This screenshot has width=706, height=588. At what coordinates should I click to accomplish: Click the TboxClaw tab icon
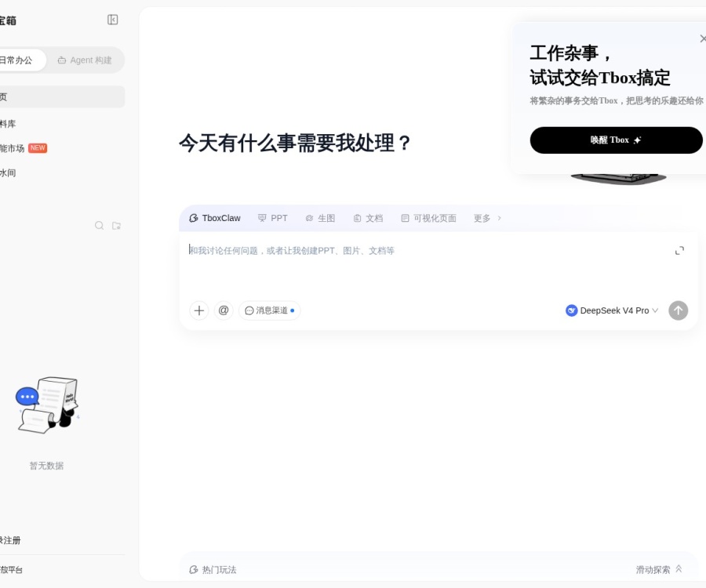194,218
